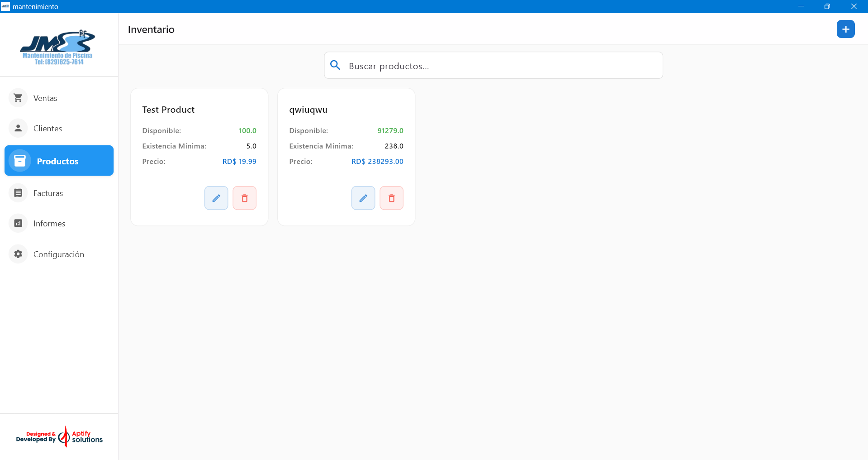This screenshot has height=460, width=868.
Task: Edit the Test Product card
Action: [x=216, y=198]
